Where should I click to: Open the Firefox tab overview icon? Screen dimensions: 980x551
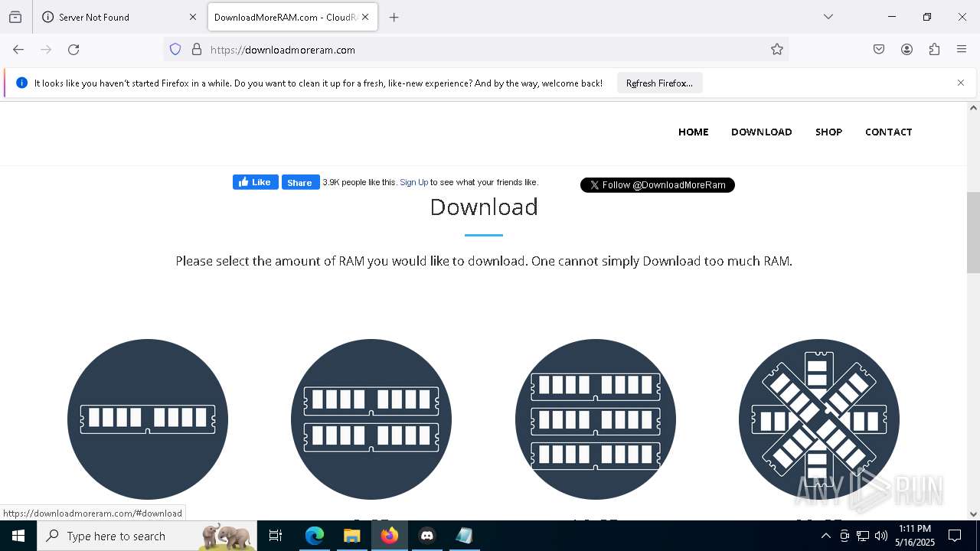coord(15,17)
